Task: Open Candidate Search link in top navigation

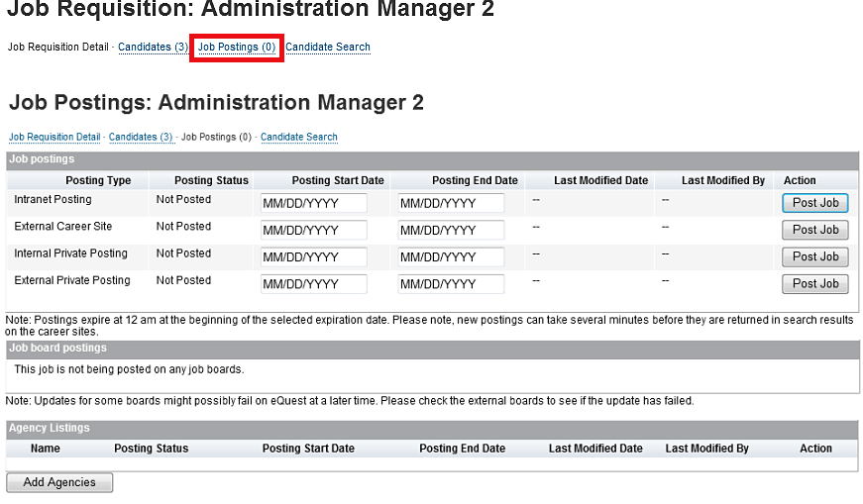Action: 328,48
